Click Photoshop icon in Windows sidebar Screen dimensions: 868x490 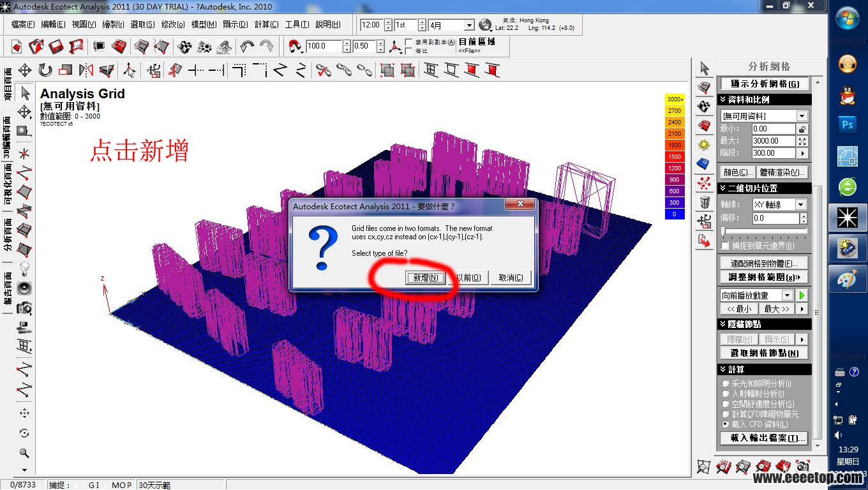[x=848, y=125]
